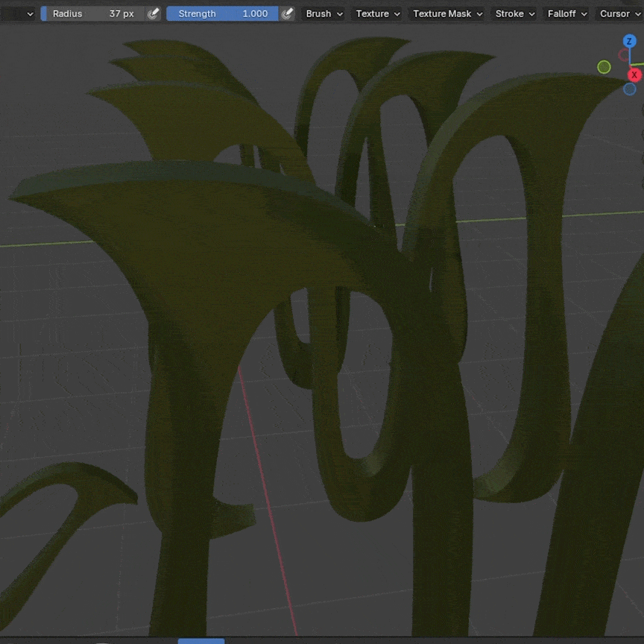644x644 pixels.
Task: Click the Strength slider
Action: [x=222, y=13]
